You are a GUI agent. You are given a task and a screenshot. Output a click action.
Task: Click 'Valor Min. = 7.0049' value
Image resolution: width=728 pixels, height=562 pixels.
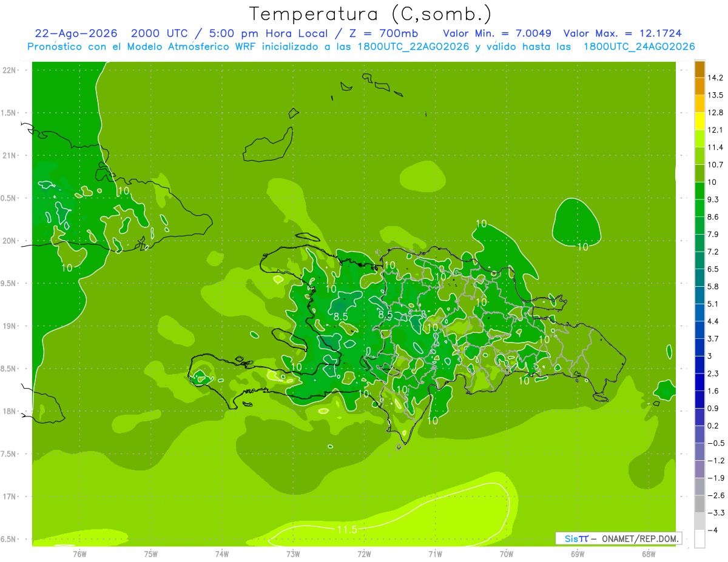497,33
